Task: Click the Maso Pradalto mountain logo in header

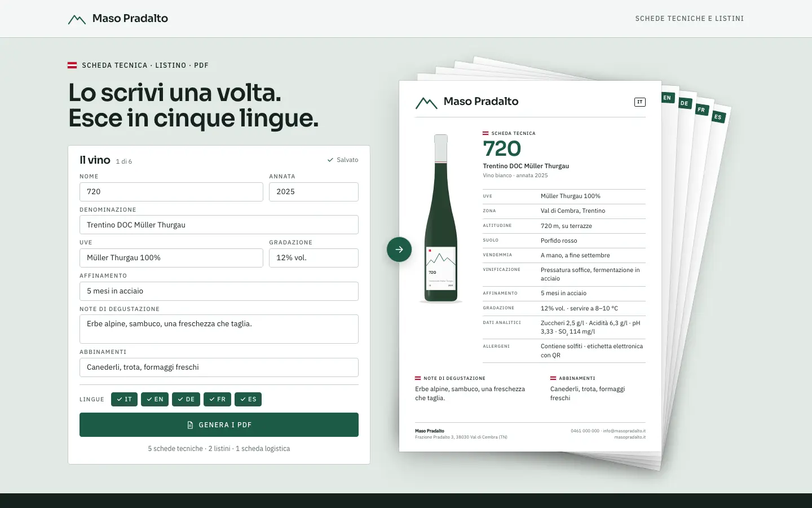Action: [77, 19]
